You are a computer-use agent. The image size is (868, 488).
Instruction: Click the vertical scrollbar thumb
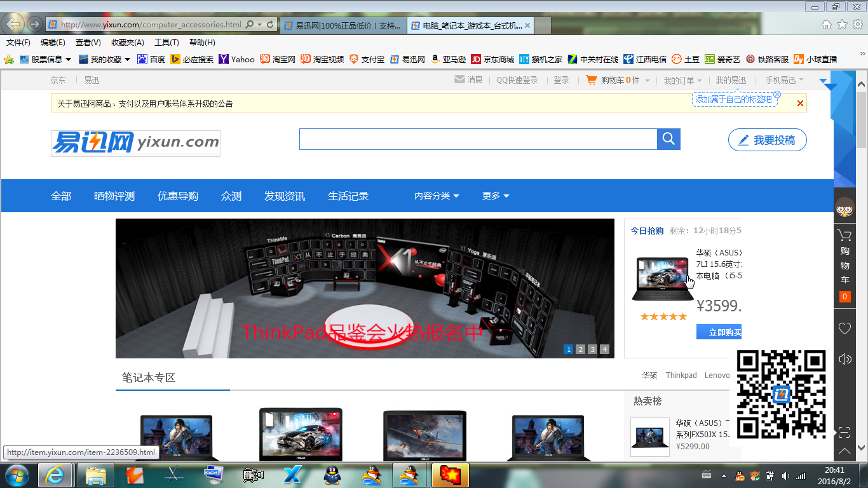[862, 119]
